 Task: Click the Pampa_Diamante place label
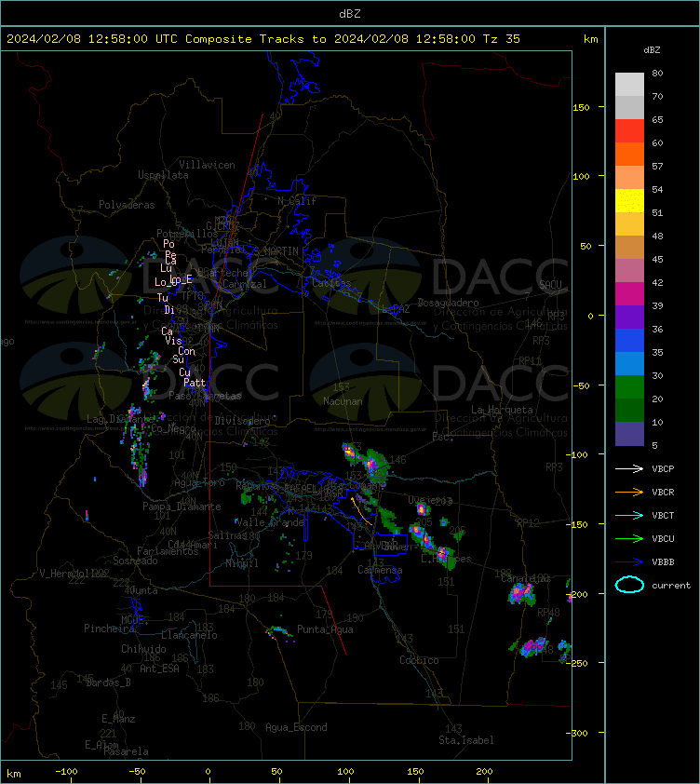[182, 507]
